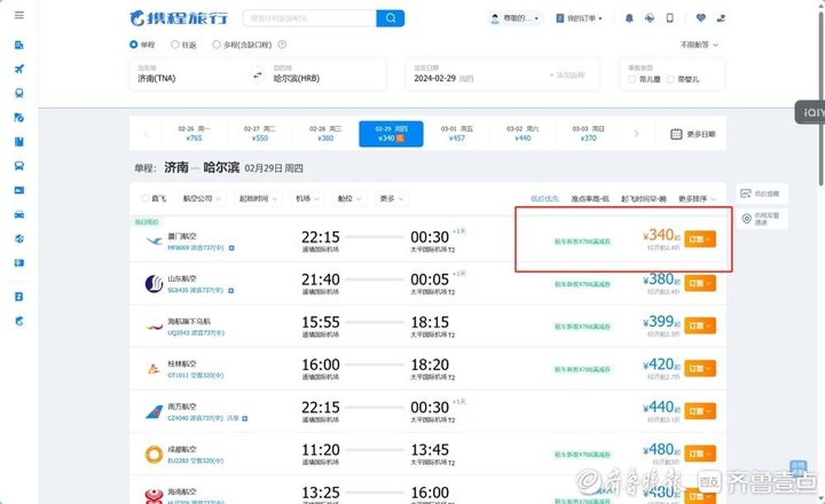
Task: Switch to the 02-28 date tab priced ¥380
Action: 325,134
